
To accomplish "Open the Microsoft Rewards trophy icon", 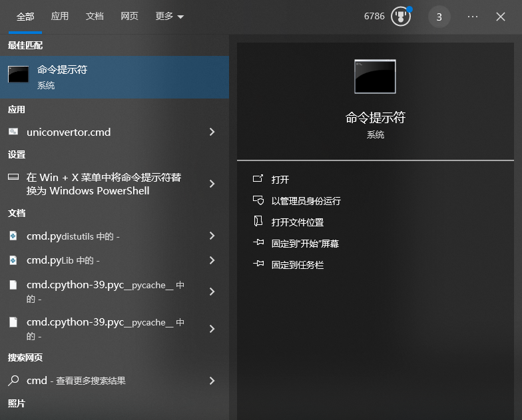I will [401, 16].
